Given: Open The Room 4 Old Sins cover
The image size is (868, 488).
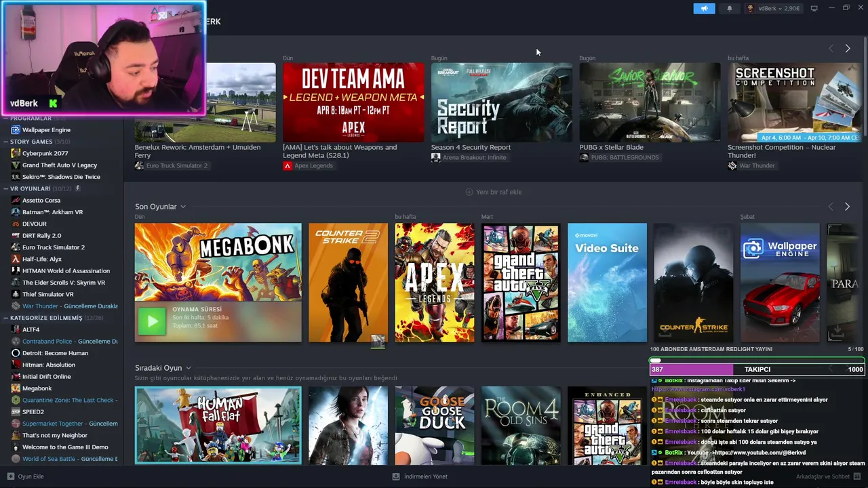Looking at the screenshot, I should (x=521, y=425).
